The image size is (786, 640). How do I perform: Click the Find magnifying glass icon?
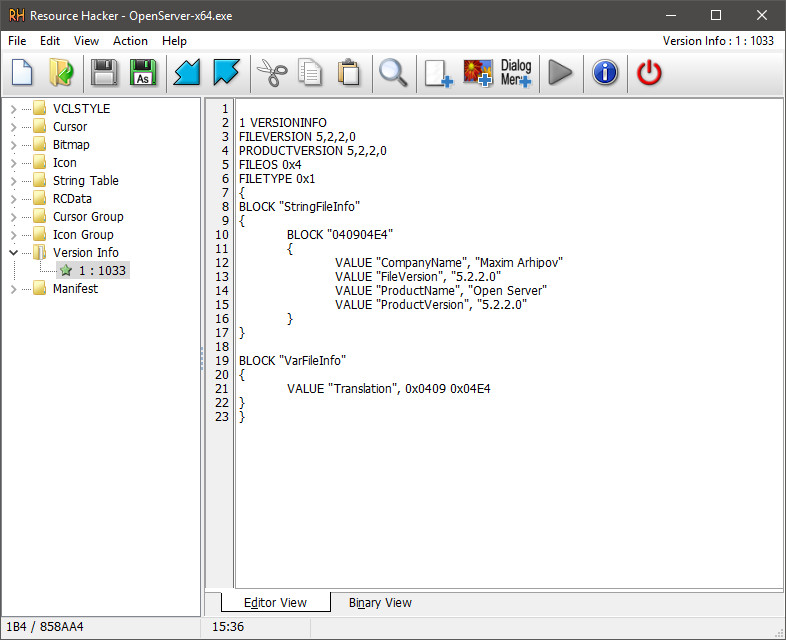(392, 73)
